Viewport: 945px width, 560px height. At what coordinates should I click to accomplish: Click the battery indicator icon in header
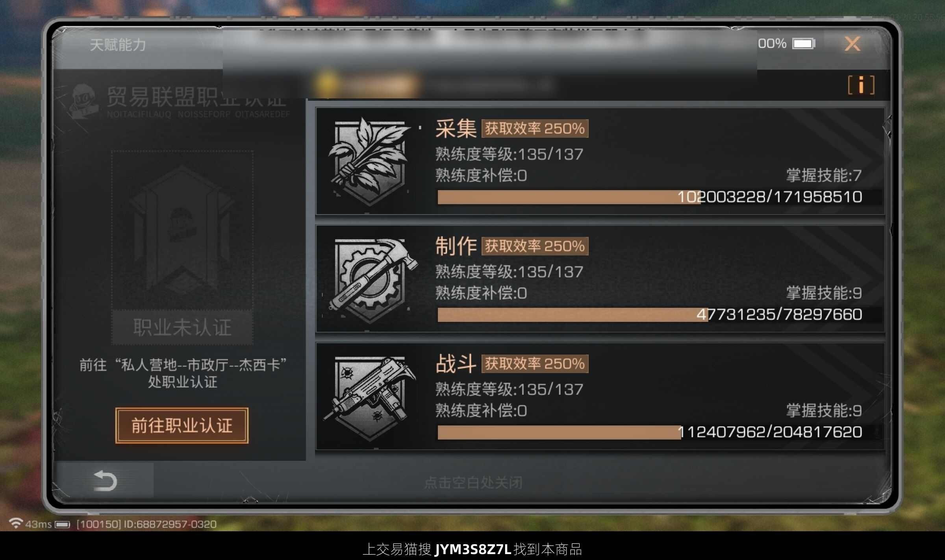pos(804,44)
